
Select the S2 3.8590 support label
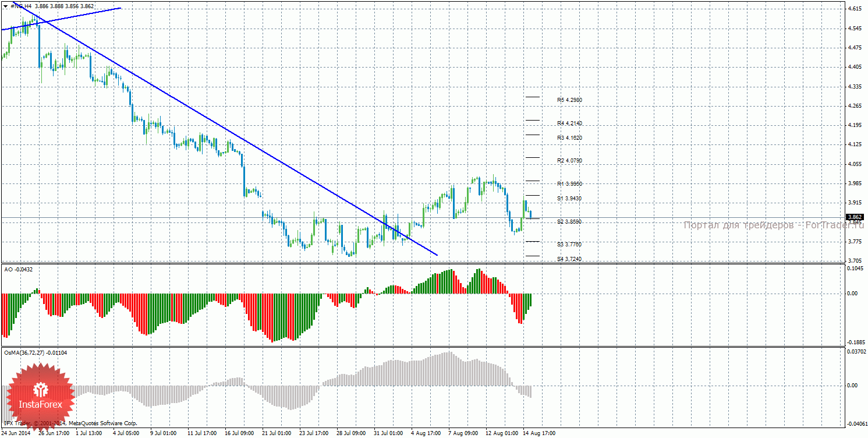[x=569, y=222]
